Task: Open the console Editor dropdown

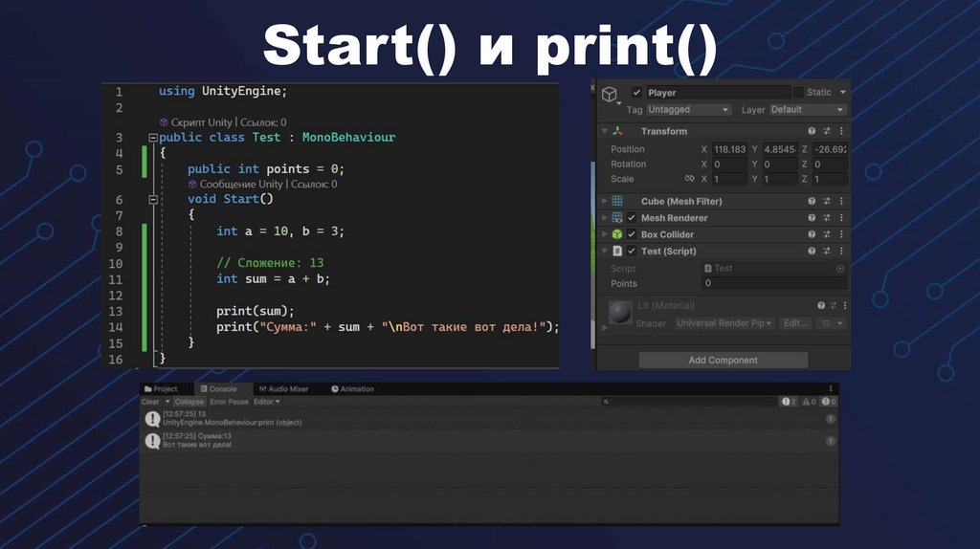Action: 267,402
